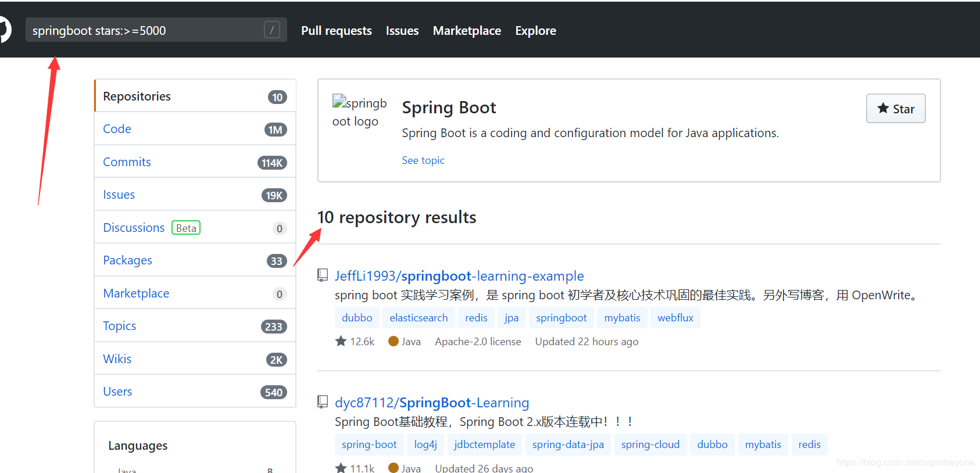This screenshot has height=473, width=980.
Task: Show Topics search results
Action: point(195,326)
